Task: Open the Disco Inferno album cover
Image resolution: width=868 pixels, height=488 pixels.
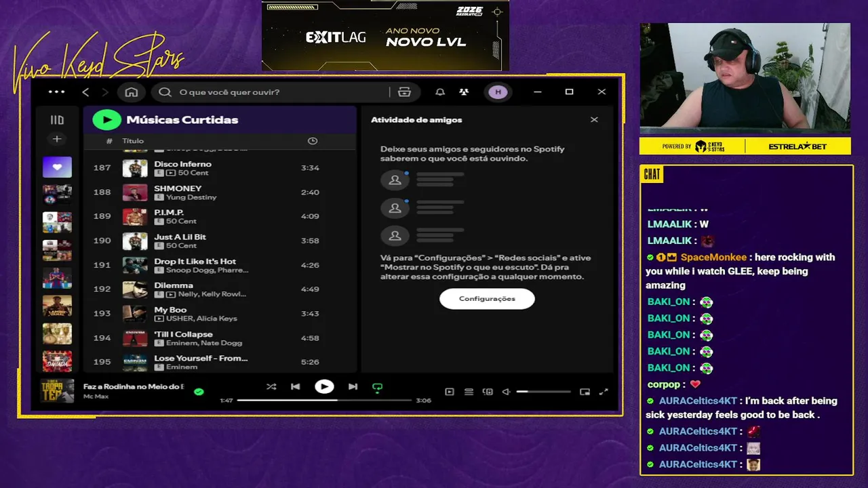Action: 135,168
